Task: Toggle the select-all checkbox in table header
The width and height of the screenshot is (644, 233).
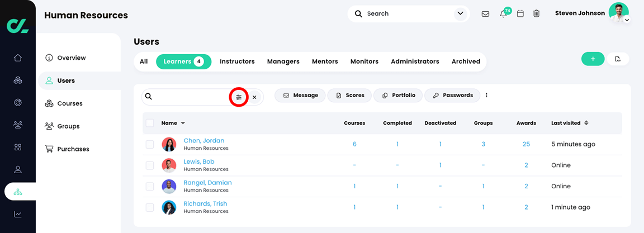Action: coord(150,123)
